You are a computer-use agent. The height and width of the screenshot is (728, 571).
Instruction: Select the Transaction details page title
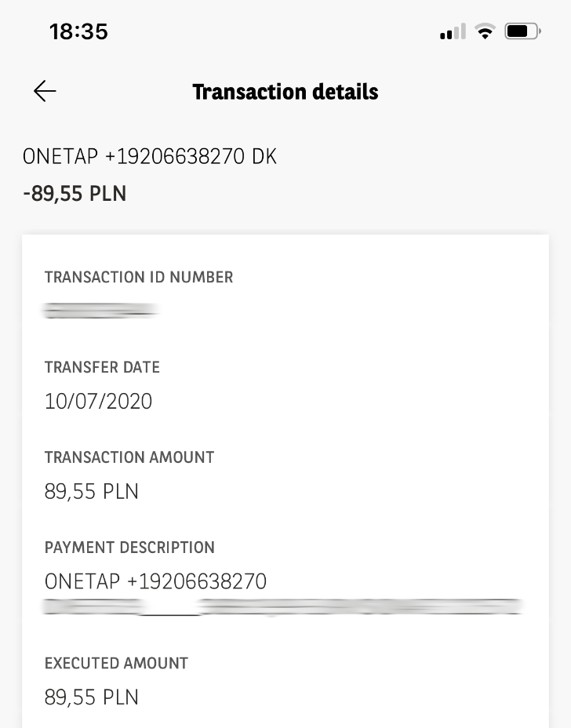click(x=285, y=92)
